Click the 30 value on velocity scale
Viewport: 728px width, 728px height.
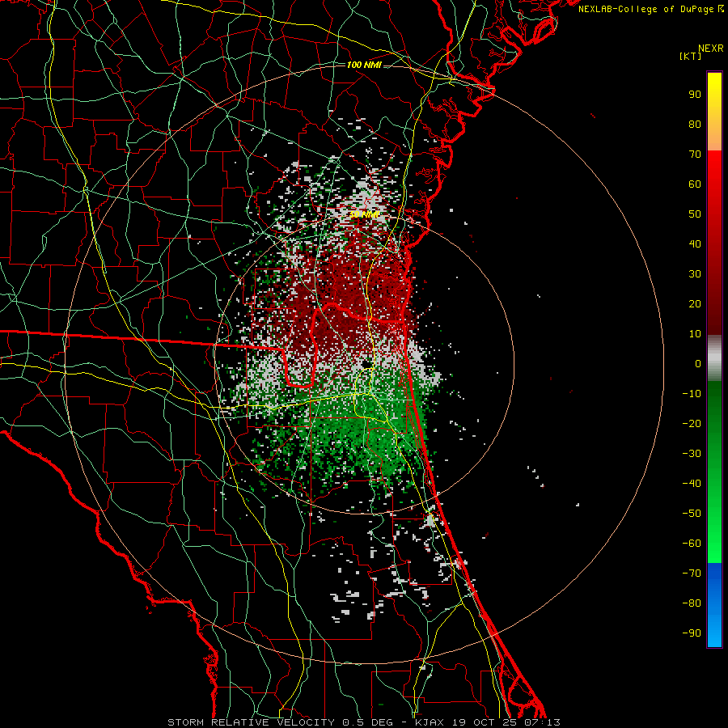(695, 274)
